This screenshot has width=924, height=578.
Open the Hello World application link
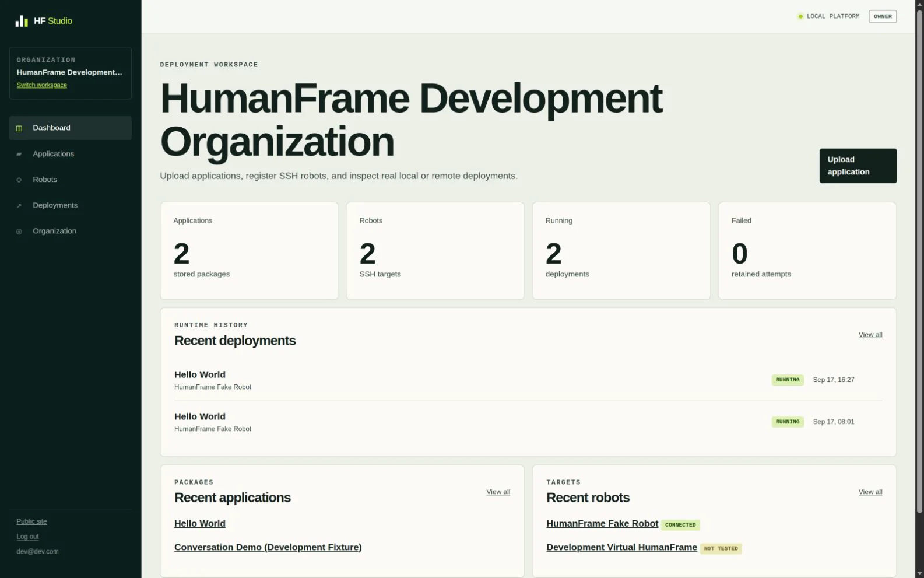pyautogui.click(x=200, y=524)
